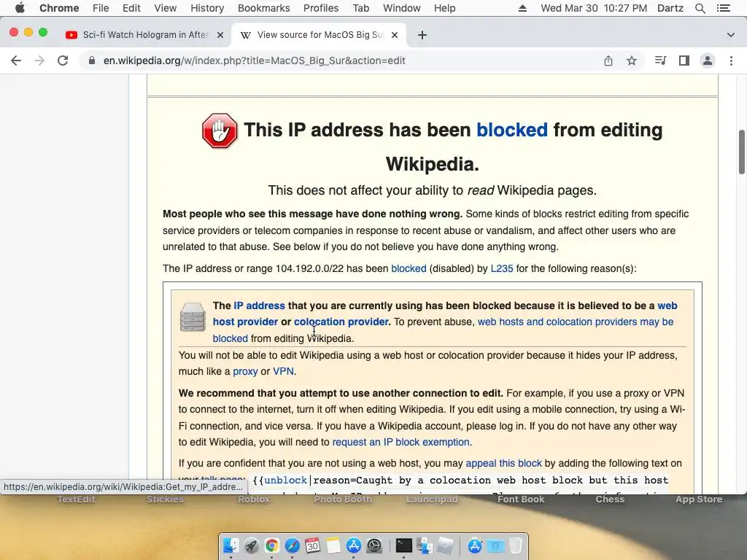Viewport: 747px width, 560px height.
Task: Click 'request an IP block exemption' link
Action: [400, 443]
